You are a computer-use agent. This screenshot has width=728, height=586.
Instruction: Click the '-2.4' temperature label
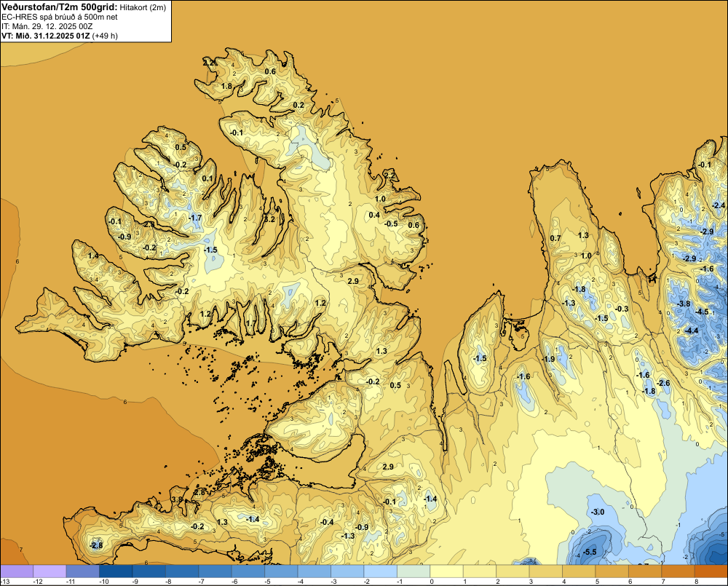click(x=719, y=206)
